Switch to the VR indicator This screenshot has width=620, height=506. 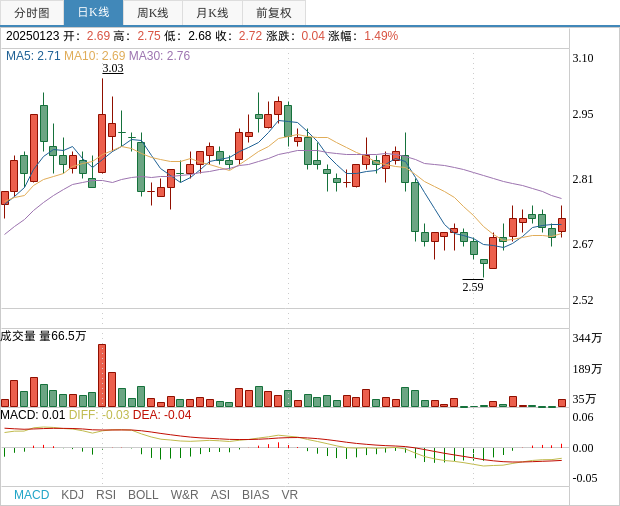pos(289,495)
